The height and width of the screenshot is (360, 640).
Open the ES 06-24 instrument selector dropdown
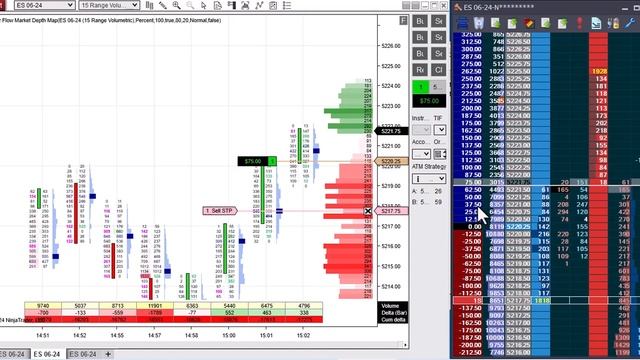(x=44, y=5)
